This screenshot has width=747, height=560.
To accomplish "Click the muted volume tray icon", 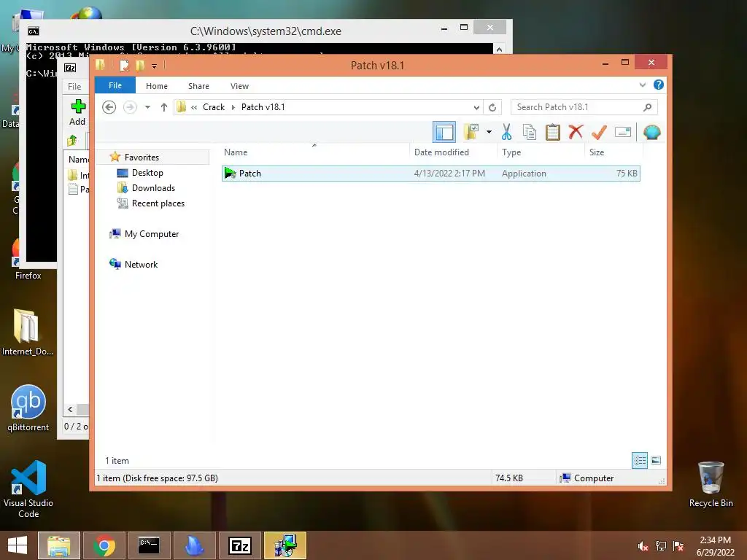I will pos(643,546).
